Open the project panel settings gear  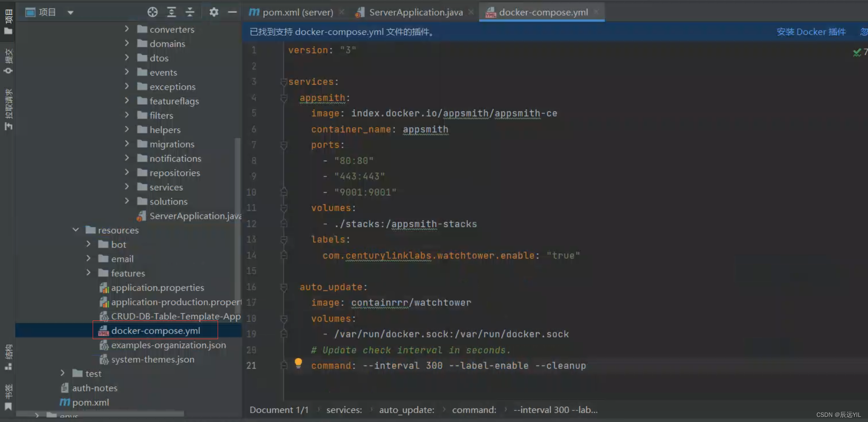pos(214,12)
